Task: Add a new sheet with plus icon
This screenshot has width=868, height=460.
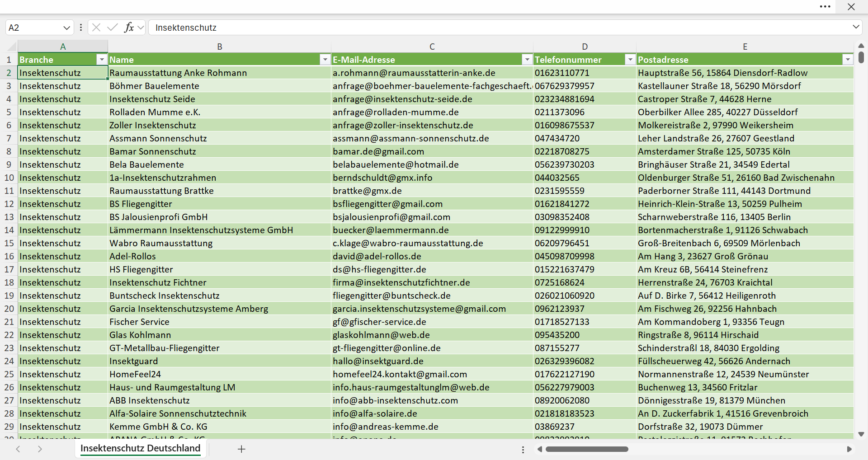Action: [241, 449]
